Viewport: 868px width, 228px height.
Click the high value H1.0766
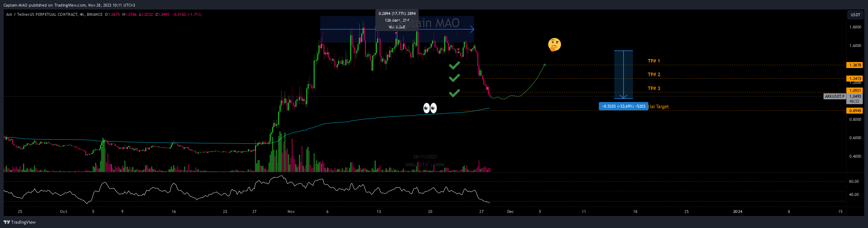click(129, 14)
